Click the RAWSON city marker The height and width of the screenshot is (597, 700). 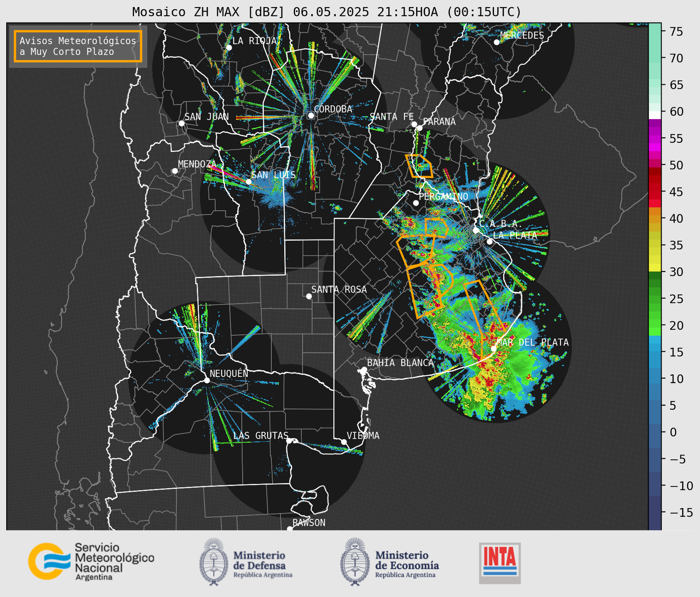pyautogui.click(x=290, y=528)
